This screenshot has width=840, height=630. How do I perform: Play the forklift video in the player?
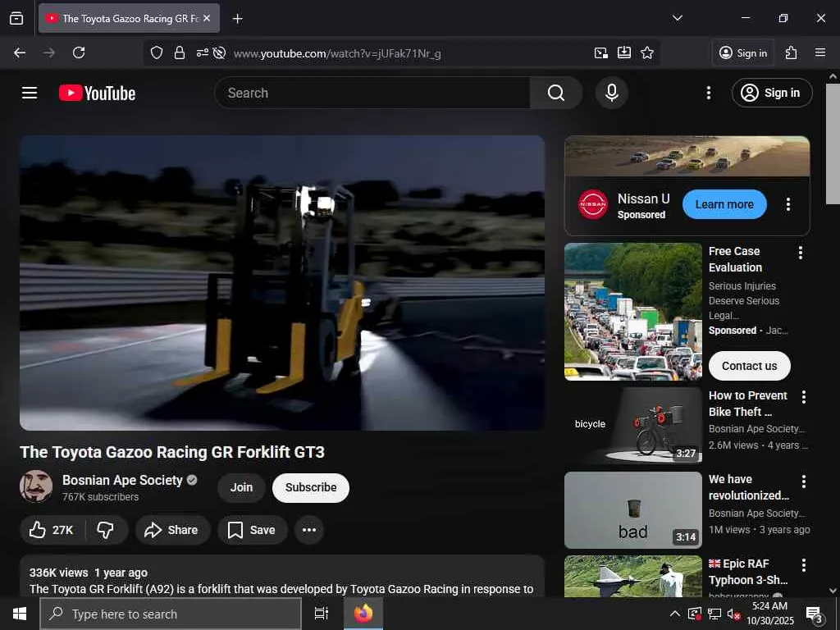coord(282,283)
